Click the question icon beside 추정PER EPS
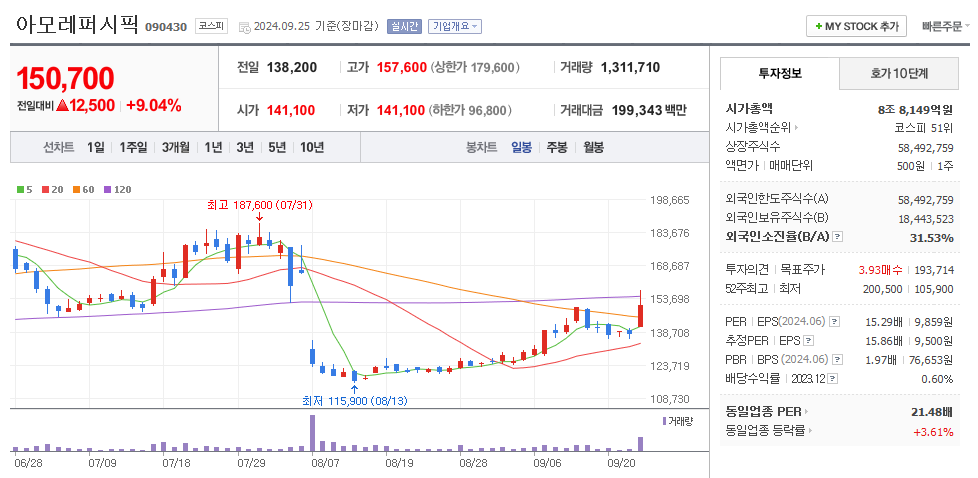 [x=808, y=341]
